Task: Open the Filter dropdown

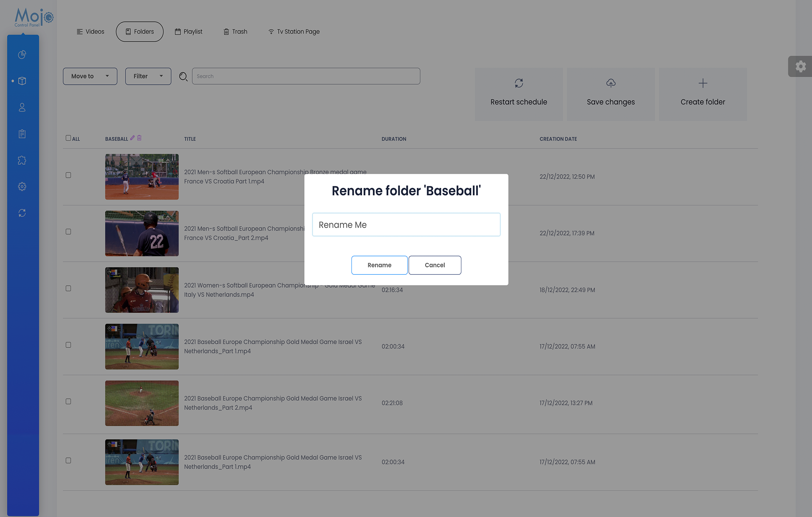Action: tap(148, 76)
